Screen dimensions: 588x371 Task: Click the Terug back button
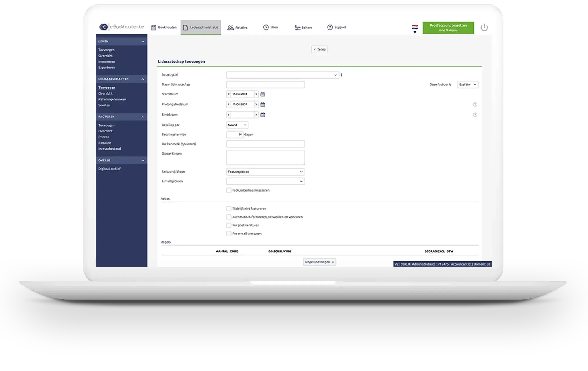(320, 49)
